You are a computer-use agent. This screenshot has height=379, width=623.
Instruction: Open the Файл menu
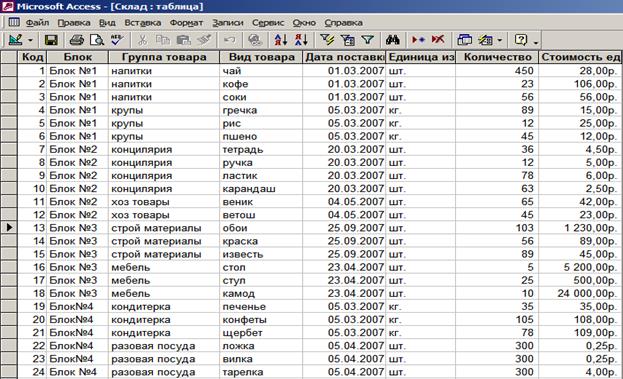pos(37,23)
